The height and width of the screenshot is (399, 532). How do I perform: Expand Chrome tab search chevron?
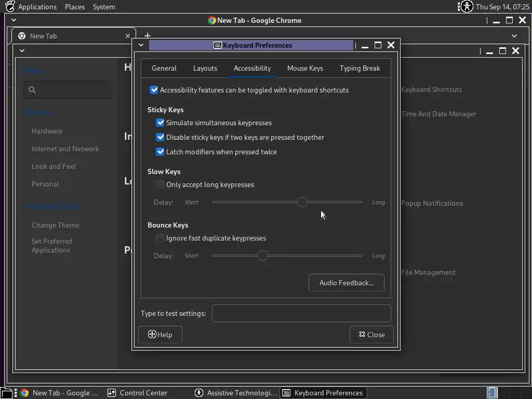[x=514, y=36]
